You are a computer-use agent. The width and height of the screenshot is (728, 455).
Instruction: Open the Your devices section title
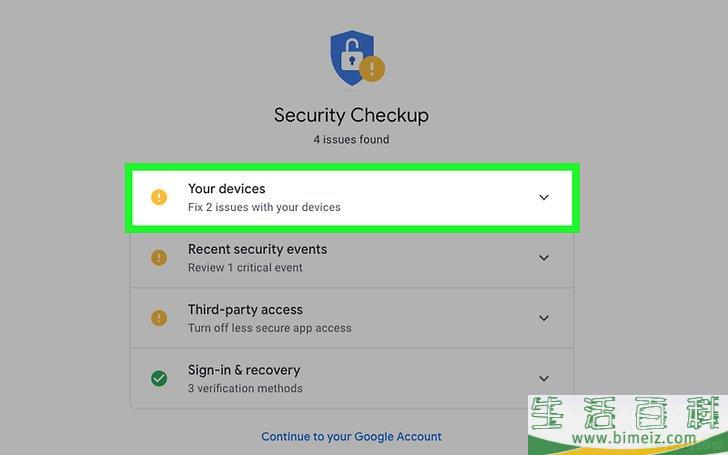227,189
